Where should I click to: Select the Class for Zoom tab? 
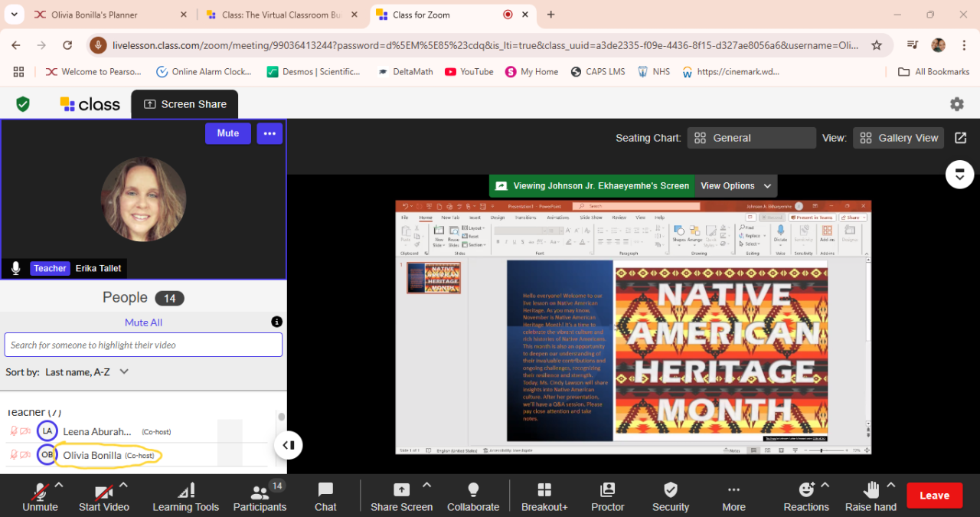[x=454, y=15]
